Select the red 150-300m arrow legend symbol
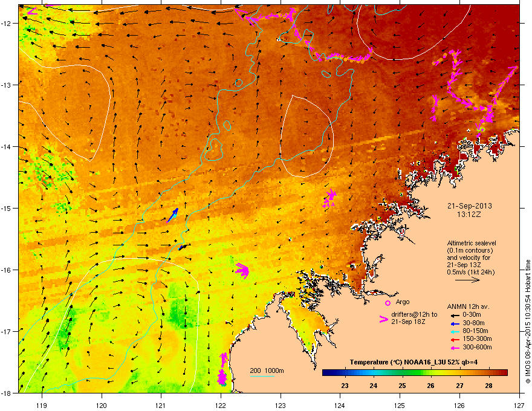Image resolution: width=532 pixels, height=411 pixels. (454, 339)
